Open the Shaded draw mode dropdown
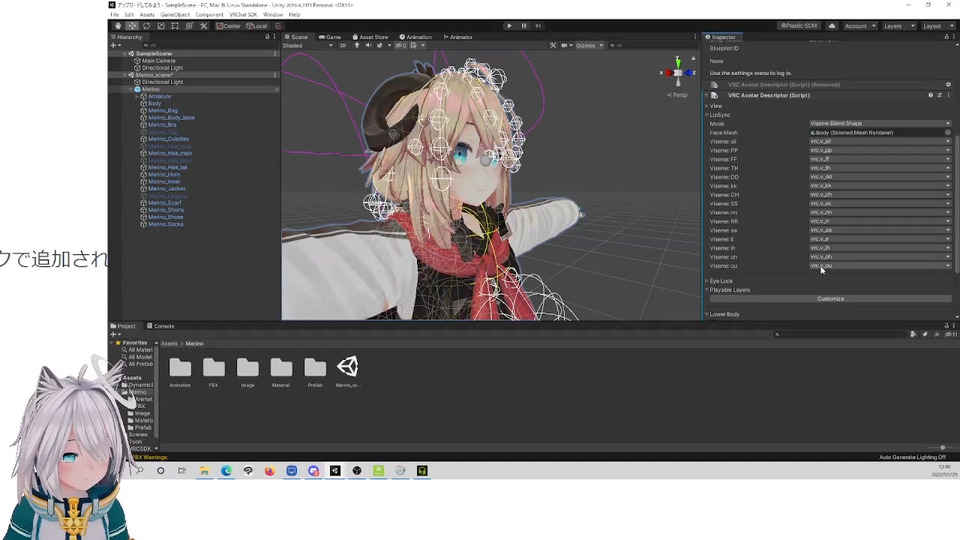The image size is (960, 540). pyautogui.click(x=307, y=45)
